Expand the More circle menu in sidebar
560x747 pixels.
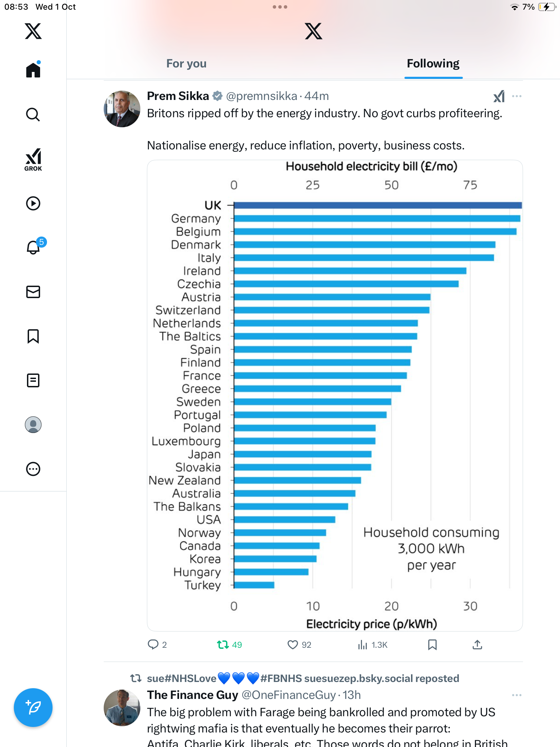coord(33,469)
